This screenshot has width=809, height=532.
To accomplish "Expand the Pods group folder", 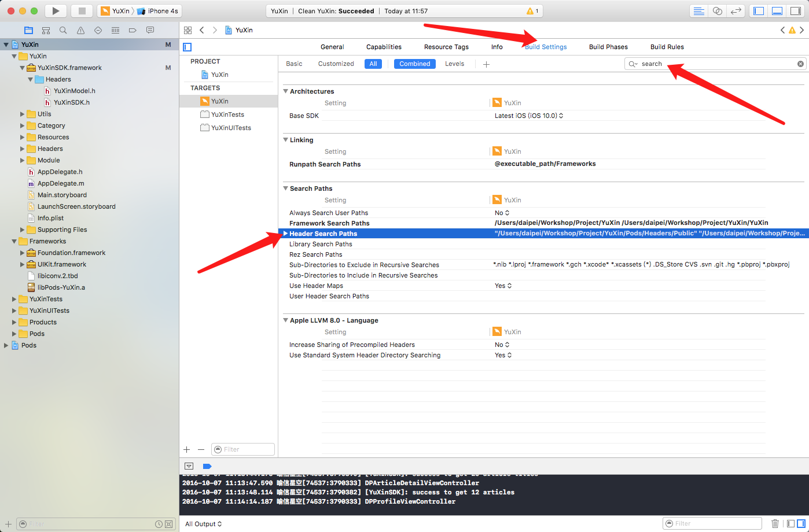I will [x=14, y=334].
